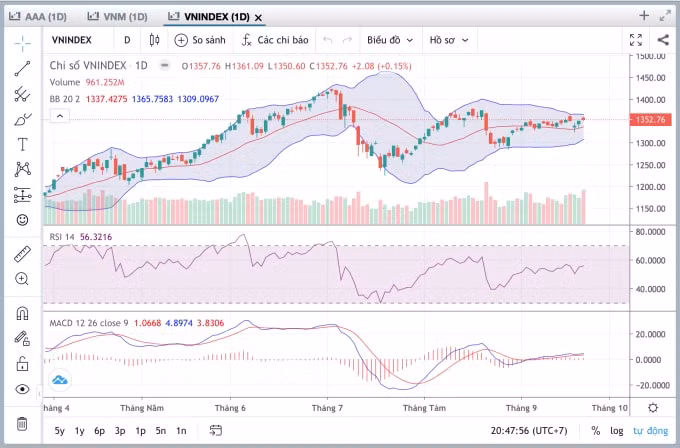Click the Volume 961.252M label

87,82
